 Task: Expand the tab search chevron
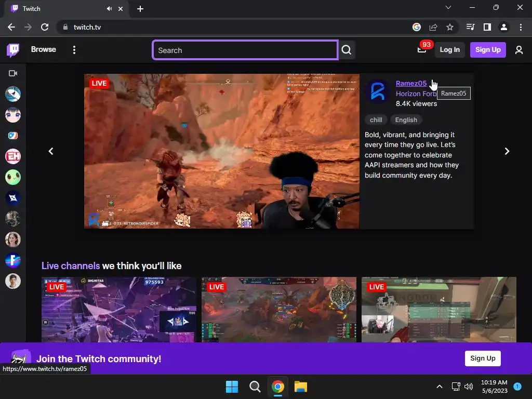pyautogui.click(x=448, y=7)
